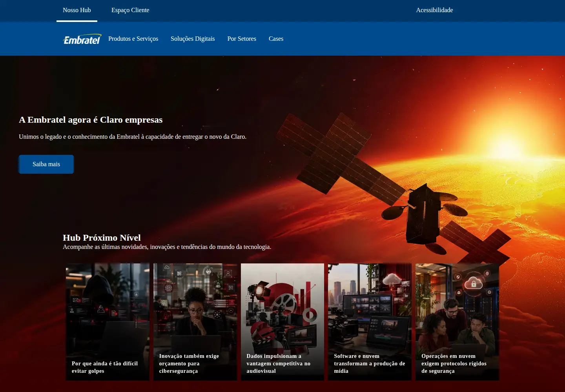Open the 'Por que ainda é tão difícil evitar golpes' card
The height and width of the screenshot is (392, 565).
click(108, 322)
